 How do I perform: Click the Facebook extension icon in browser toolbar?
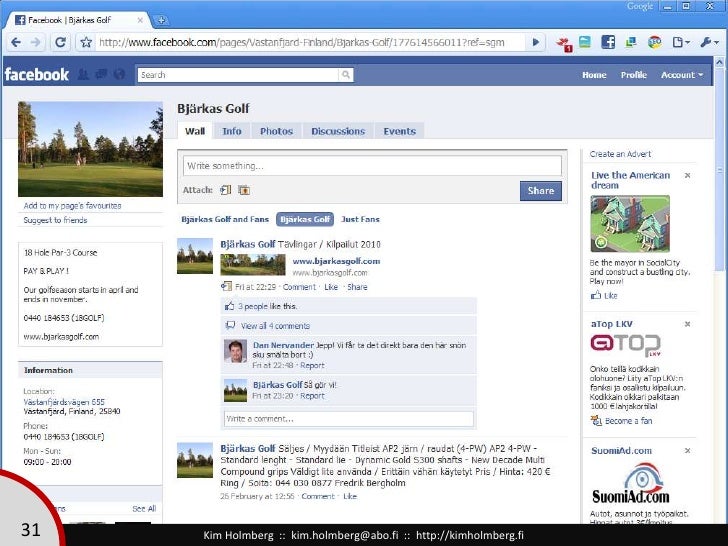click(x=608, y=43)
